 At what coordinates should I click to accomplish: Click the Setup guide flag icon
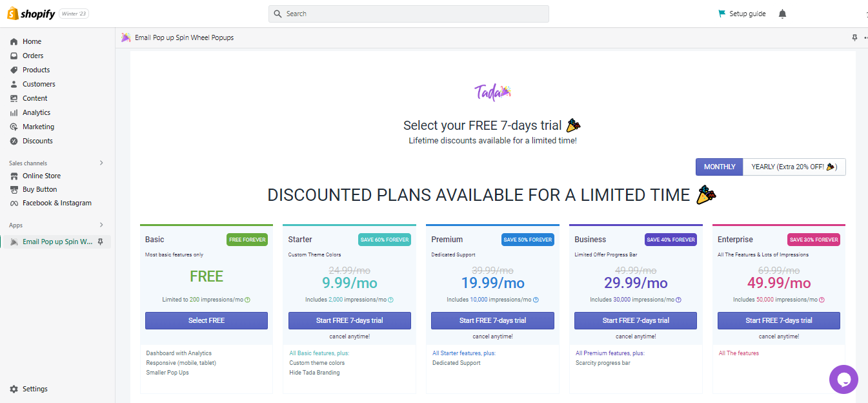pyautogui.click(x=722, y=14)
